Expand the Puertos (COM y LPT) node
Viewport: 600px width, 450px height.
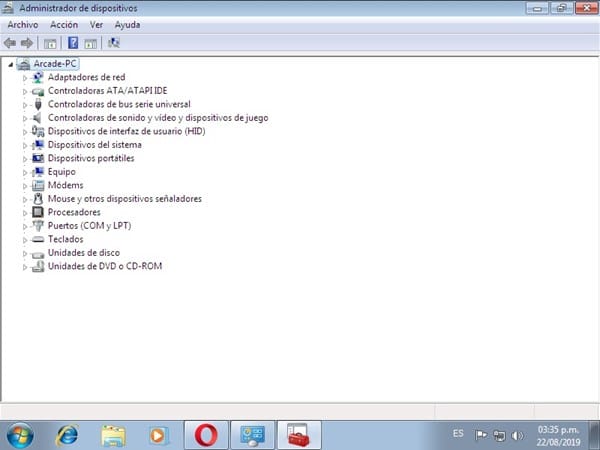coord(25,227)
